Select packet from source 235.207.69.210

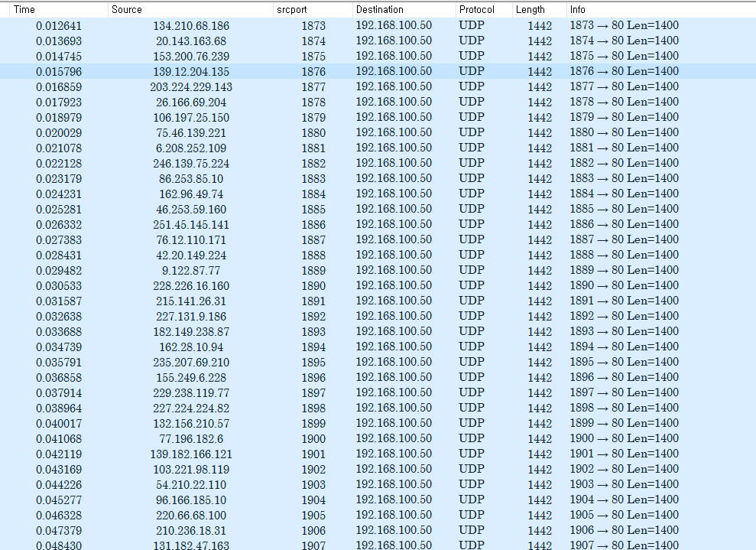pos(378,362)
